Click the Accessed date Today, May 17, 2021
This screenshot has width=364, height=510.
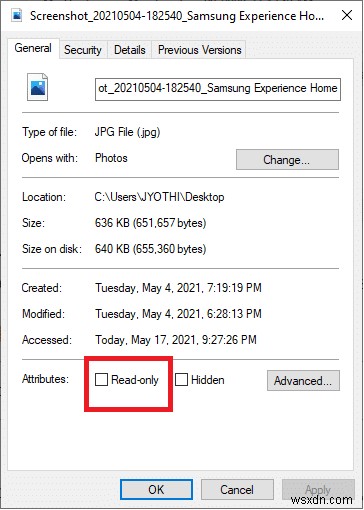pos(176,340)
